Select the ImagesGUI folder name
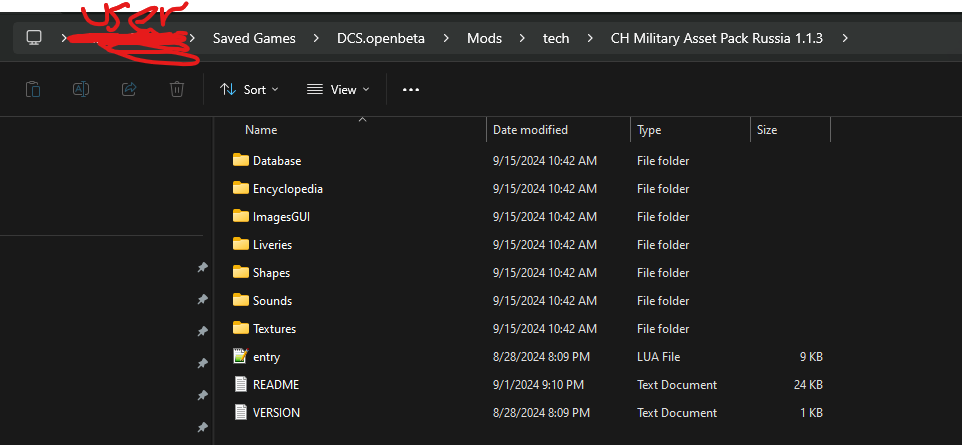This screenshot has height=445, width=962. click(282, 217)
